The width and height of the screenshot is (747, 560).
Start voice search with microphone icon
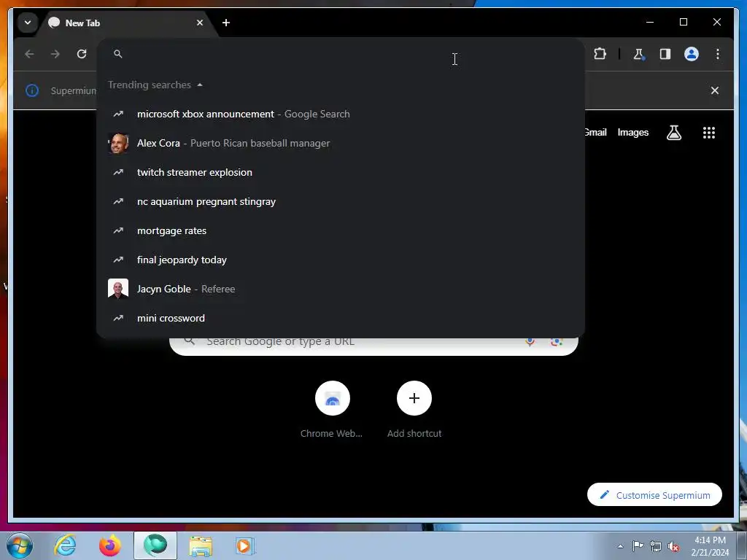[530, 341]
